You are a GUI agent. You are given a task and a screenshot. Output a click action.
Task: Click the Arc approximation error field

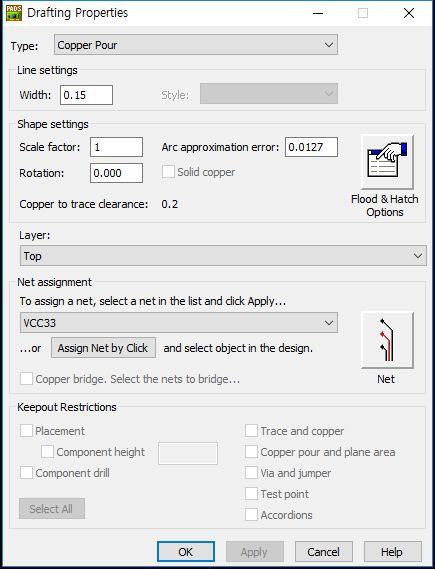click(311, 147)
